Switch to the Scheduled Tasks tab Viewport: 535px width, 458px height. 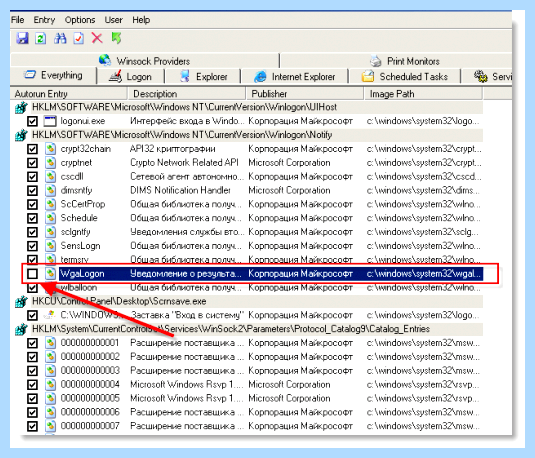pos(405,76)
